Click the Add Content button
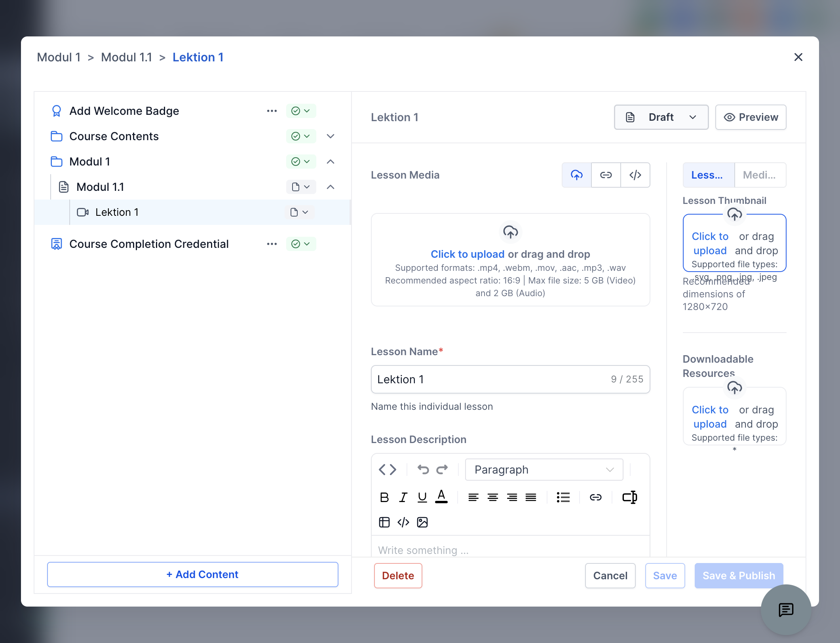 pyautogui.click(x=193, y=575)
